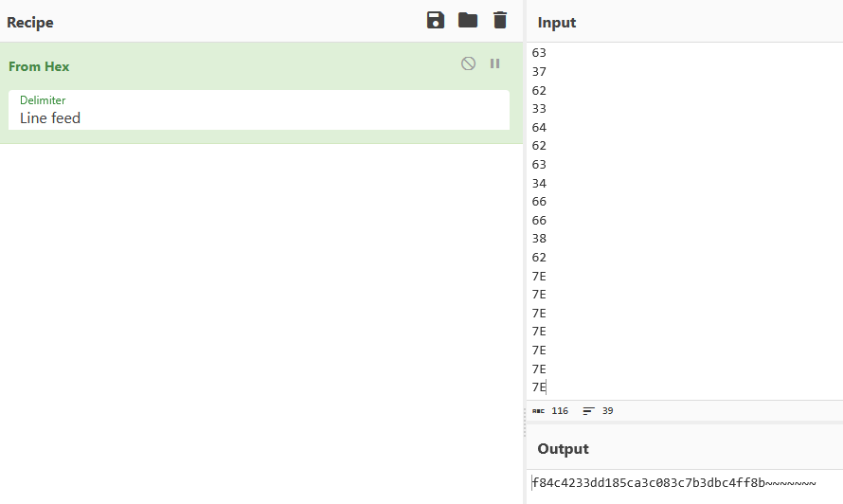This screenshot has width=843, height=504.
Task: Click the Output panel header
Action: (x=563, y=449)
